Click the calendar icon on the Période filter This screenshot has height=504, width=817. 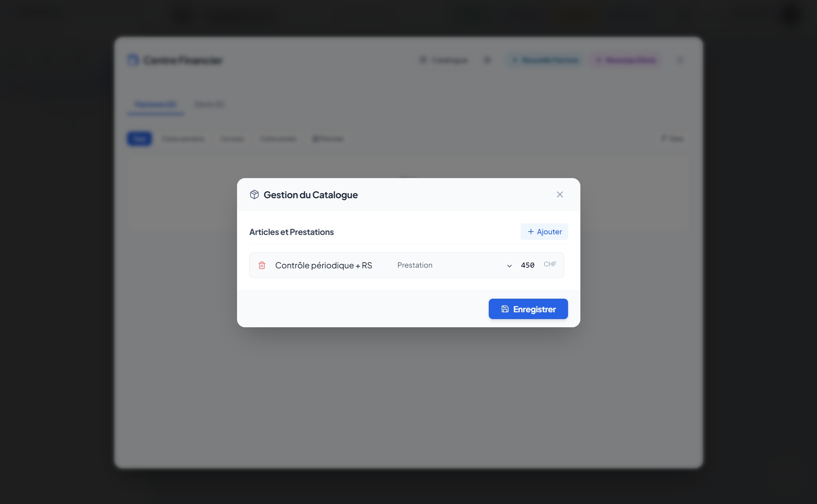(x=315, y=139)
